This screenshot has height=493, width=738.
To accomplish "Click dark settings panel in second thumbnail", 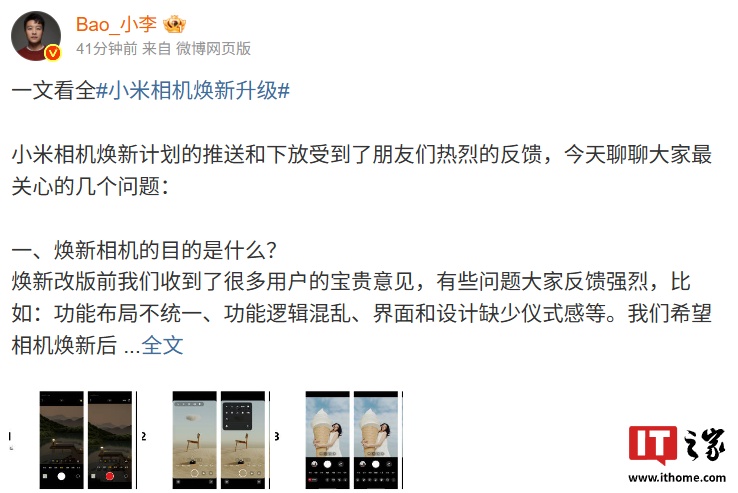I will coord(237,416).
